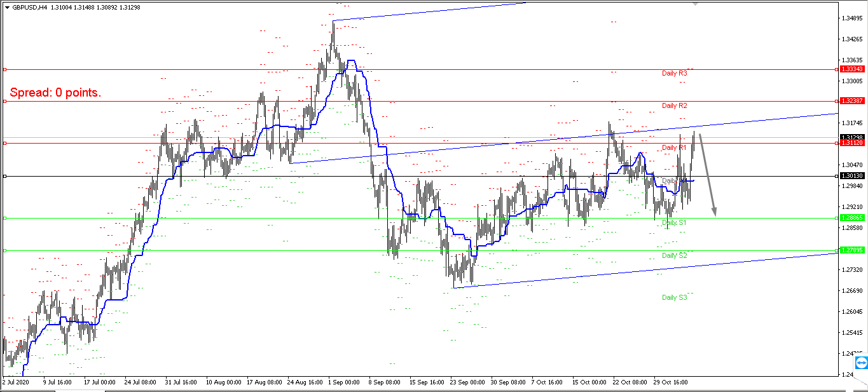Click the 22 Oct 08:00 time label
868x392 pixels.
[630, 383]
